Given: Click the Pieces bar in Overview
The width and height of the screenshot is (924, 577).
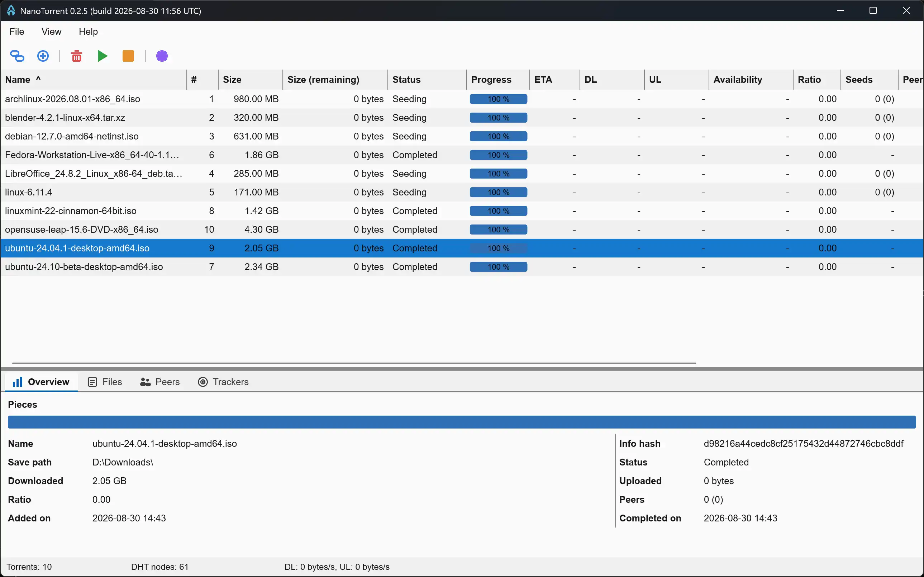Looking at the screenshot, I should tap(462, 422).
